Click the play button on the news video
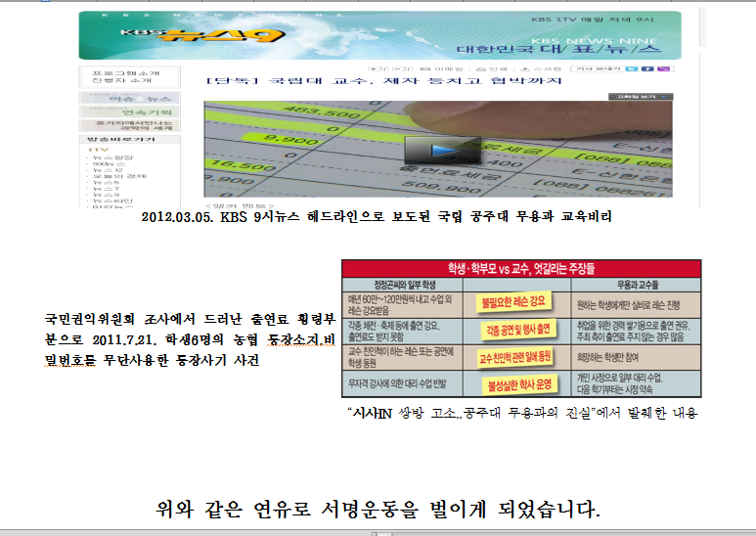Viewport: 756px width, 536px height. [442, 151]
